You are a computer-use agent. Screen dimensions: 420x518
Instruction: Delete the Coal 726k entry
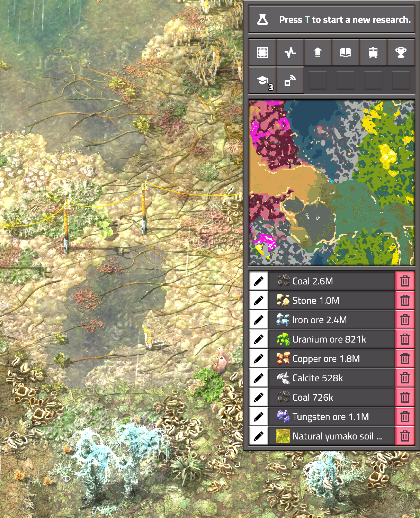coord(405,397)
